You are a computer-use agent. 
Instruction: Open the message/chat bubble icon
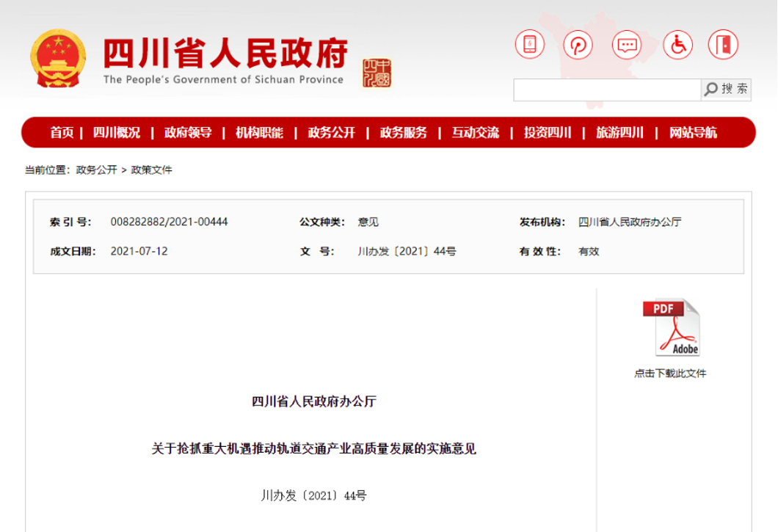point(627,45)
